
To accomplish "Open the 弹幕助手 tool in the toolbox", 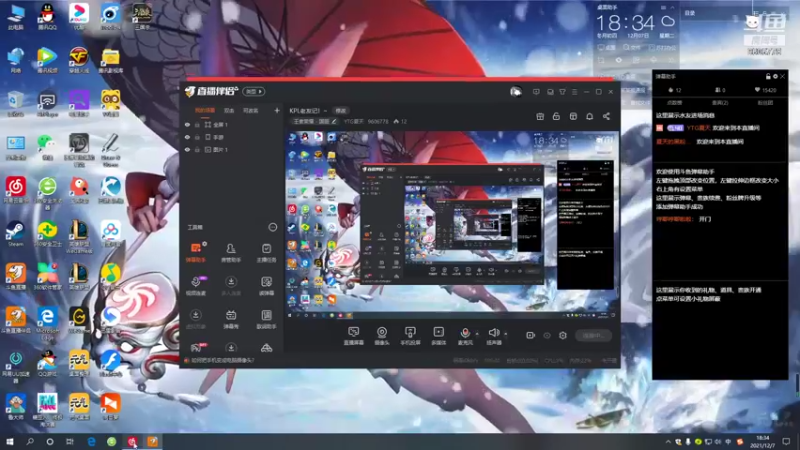I will pos(195,252).
